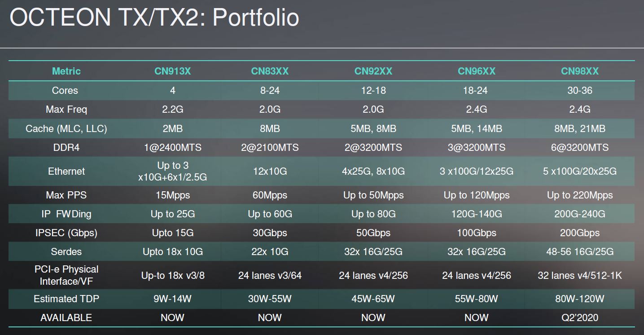Viewport: 644px width, 335px height.
Task: Click the '2MB' cache cell
Action: tap(173, 128)
